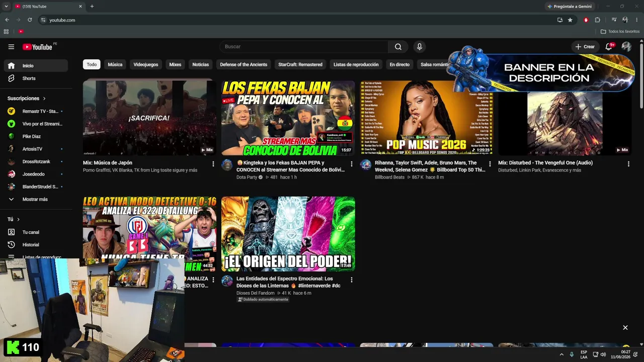Open Dota Party channel avatar
The image size is (644, 362).
pos(227,165)
